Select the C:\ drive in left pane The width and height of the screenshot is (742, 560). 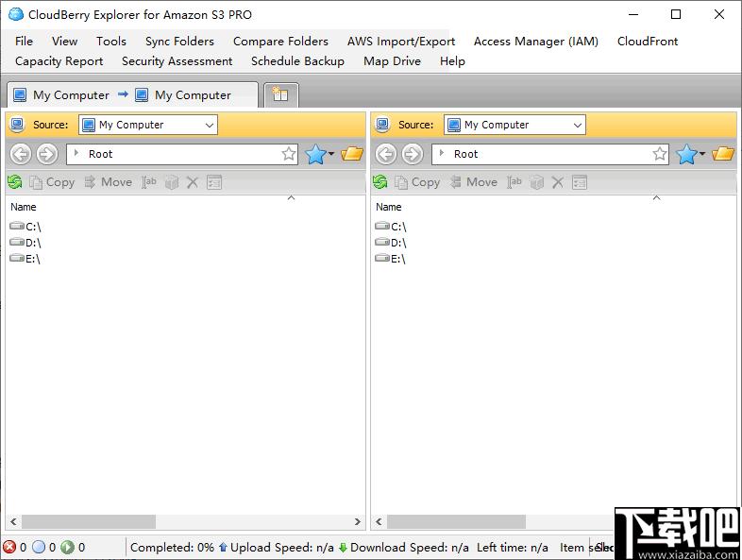(25, 227)
